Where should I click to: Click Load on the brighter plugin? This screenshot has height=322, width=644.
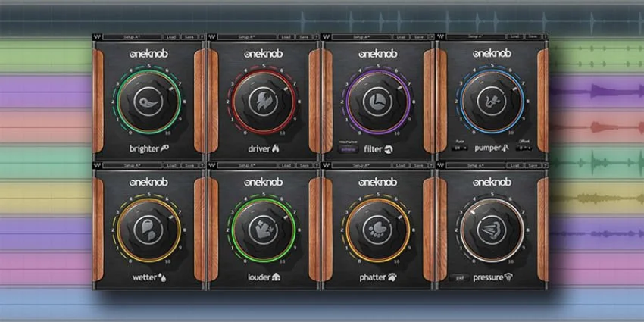172,37
